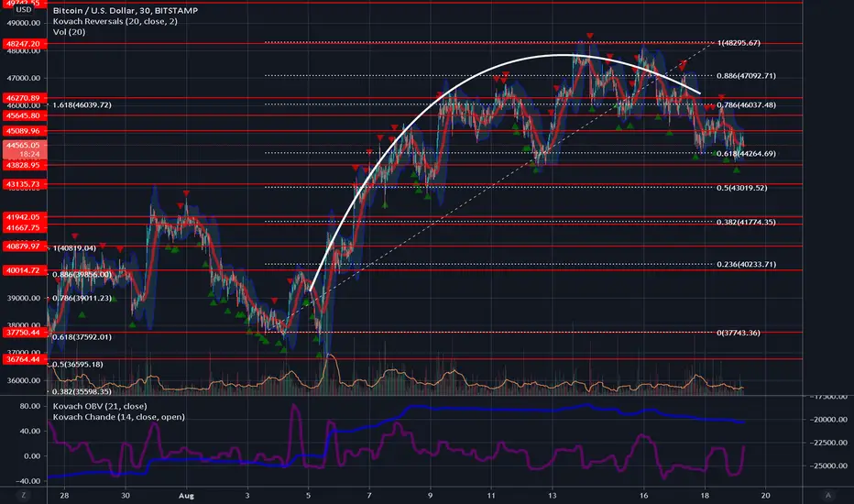The width and height of the screenshot is (854, 504).
Task: Click the 36764.44 red price label
Action: (25, 359)
